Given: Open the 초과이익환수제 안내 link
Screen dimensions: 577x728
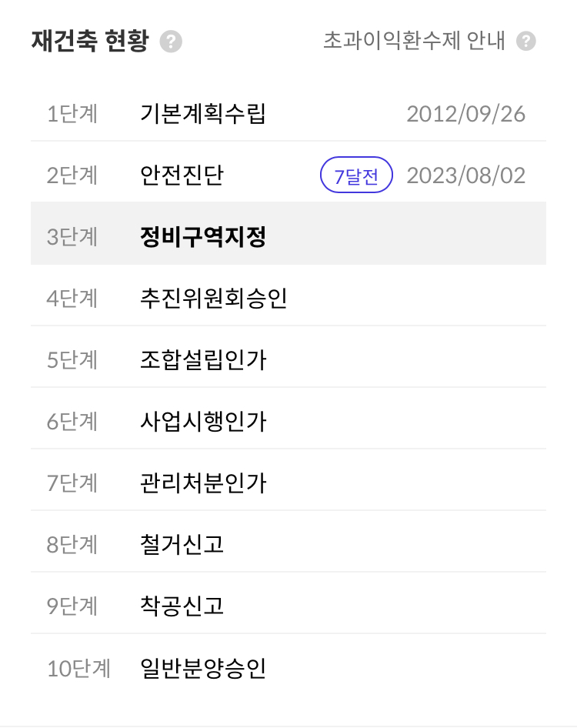Looking at the screenshot, I should pos(414,42).
